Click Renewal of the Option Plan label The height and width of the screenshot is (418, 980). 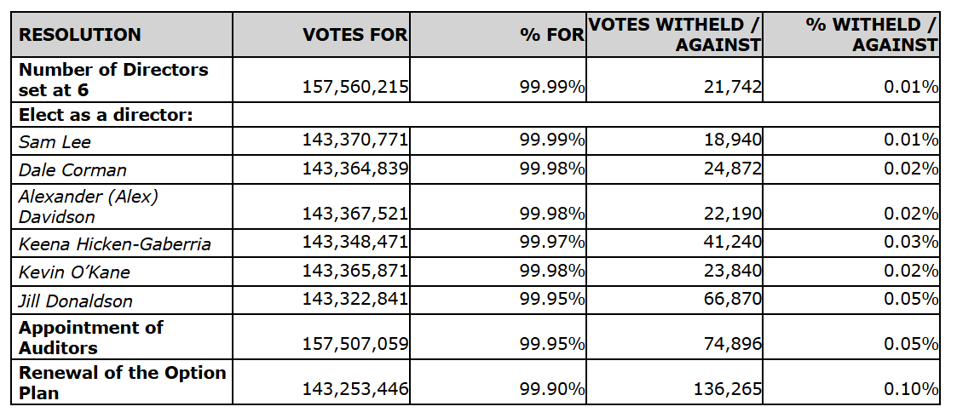122,382
